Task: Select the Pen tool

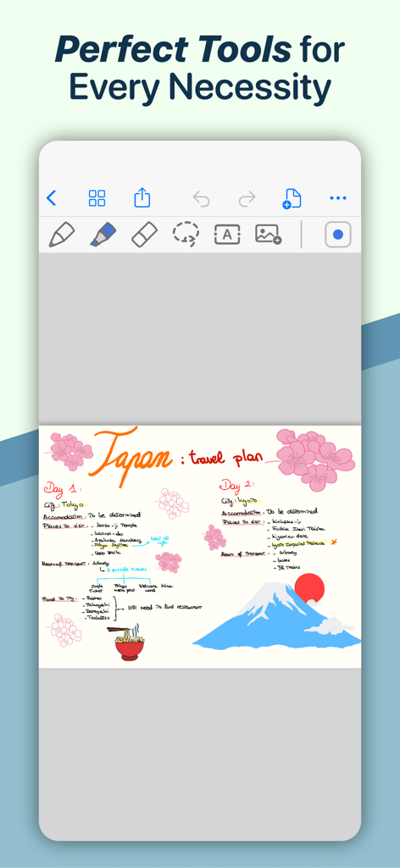Action: 61,235
